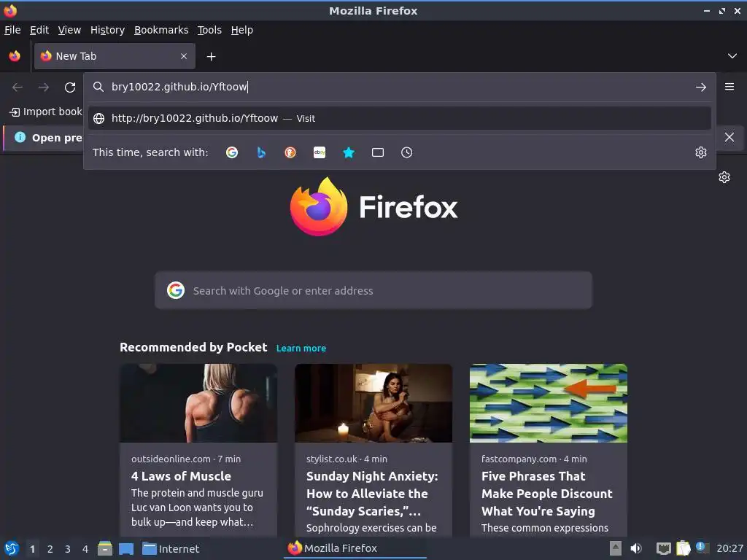Close the New Tab tab
Screen dimensions: 747x560
tap(184, 56)
